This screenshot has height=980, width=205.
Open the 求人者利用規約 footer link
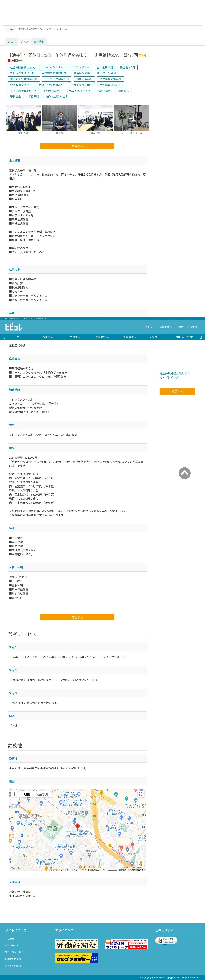tap(13, 965)
